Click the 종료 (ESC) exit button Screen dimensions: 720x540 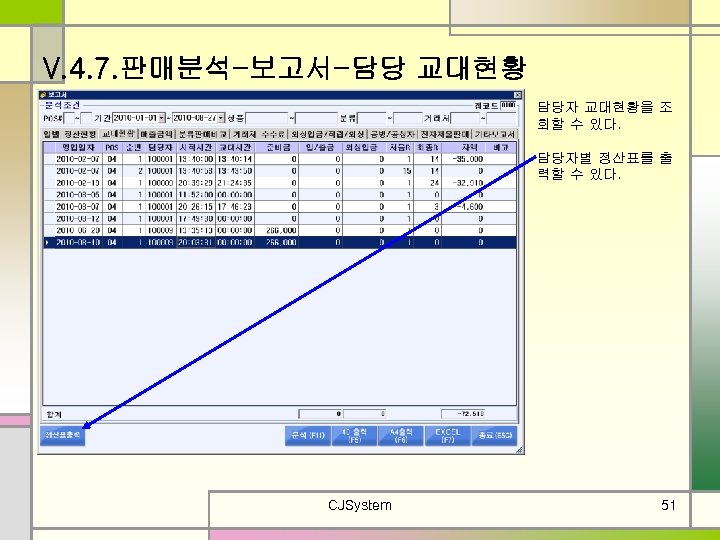click(x=495, y=435)
